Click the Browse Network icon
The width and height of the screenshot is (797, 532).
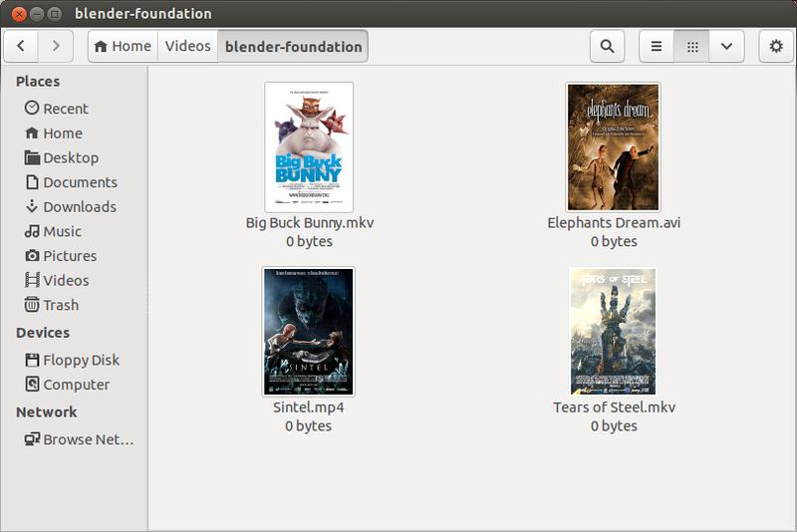32,438
